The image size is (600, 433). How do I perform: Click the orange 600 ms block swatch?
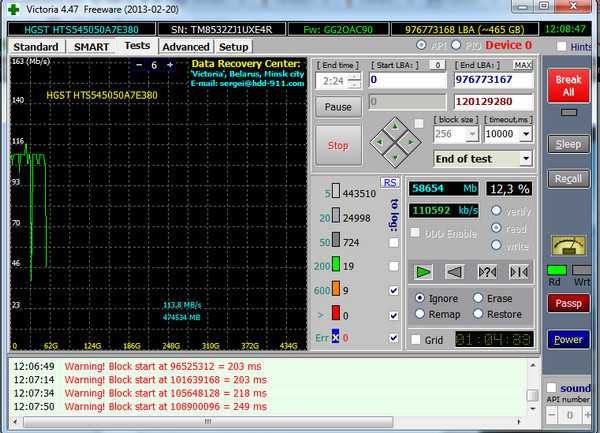(x=336, y=288)
